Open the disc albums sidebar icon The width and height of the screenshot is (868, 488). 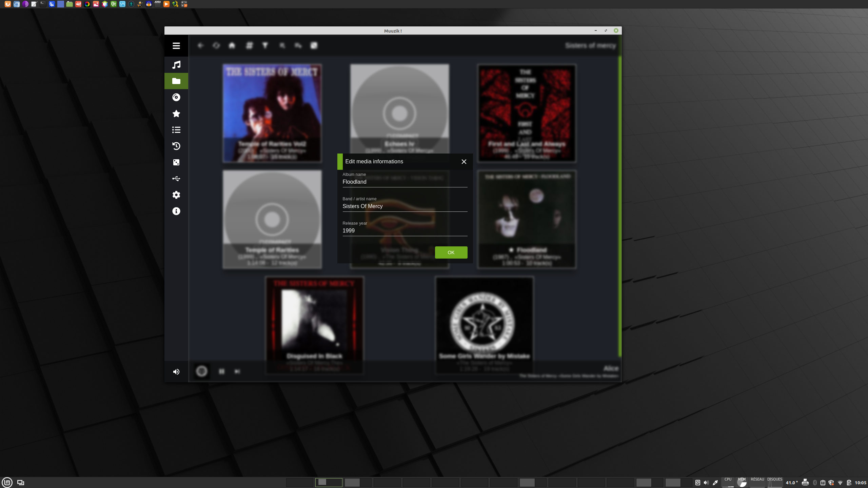click(x=176, y=97)
